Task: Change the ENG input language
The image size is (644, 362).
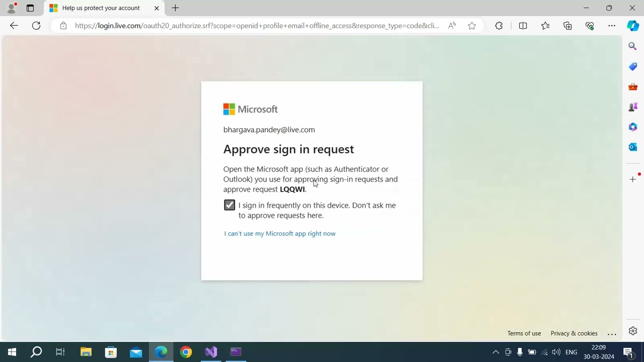Action: pos(571,352)
